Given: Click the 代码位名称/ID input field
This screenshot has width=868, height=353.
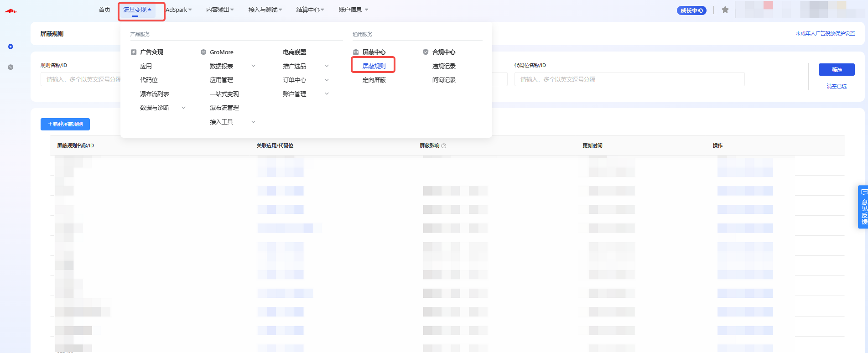Looking at the screenshot, I should coord(629,79).
